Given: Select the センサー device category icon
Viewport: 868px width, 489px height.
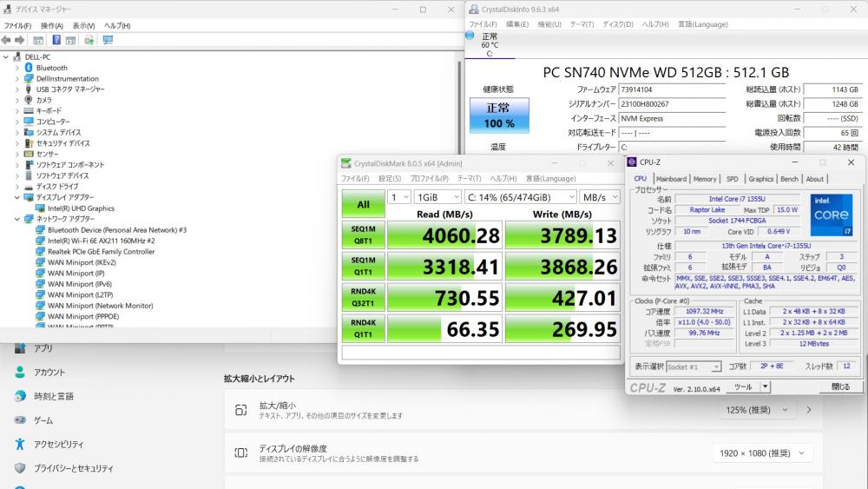Looking at the screenshot, I should tap(29, 154).
